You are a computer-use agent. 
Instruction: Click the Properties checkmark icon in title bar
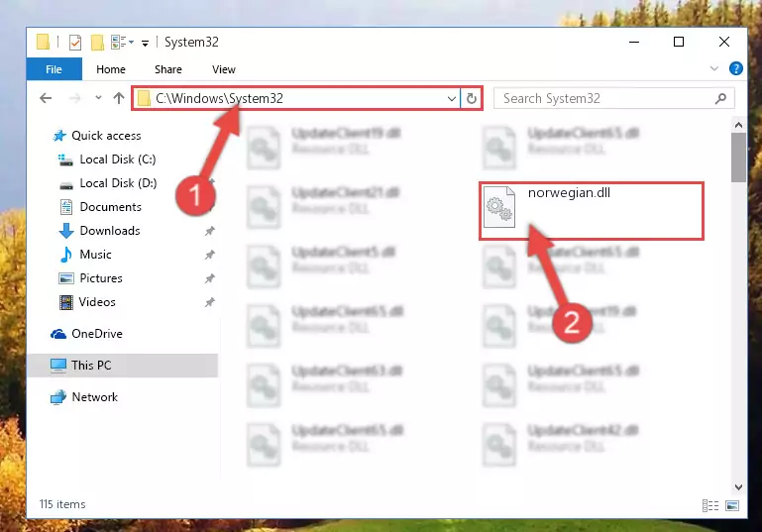75,43
